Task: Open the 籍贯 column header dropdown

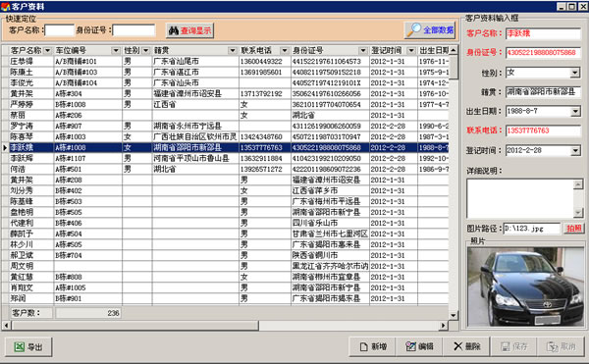Action: pos(233,50)
